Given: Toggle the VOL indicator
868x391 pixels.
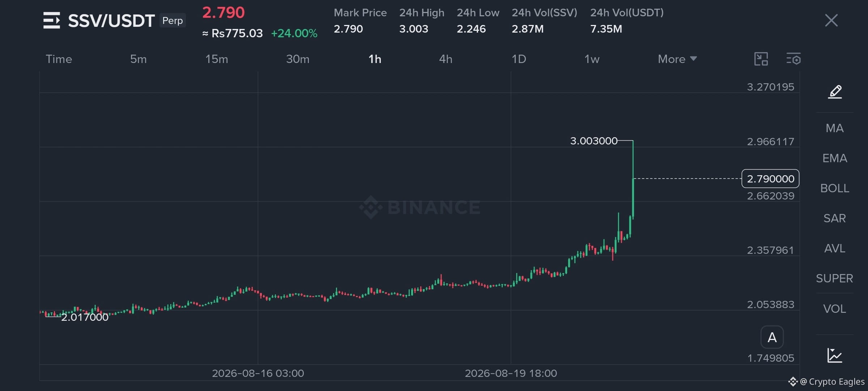Looking at the screenshot, I should pos(835,309).
